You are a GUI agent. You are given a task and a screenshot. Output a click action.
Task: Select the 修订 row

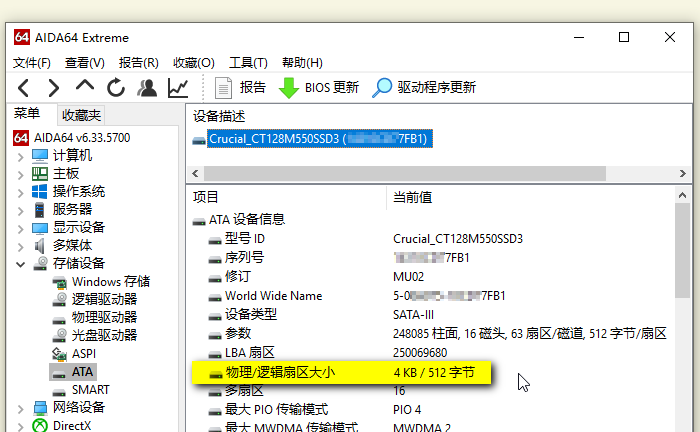click(x=432, y=277)
